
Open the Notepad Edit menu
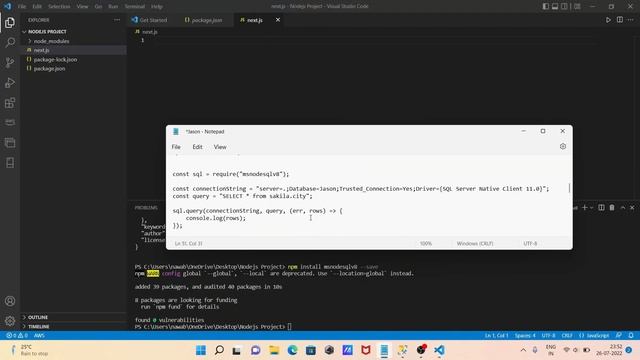click(x=198, y=147)
